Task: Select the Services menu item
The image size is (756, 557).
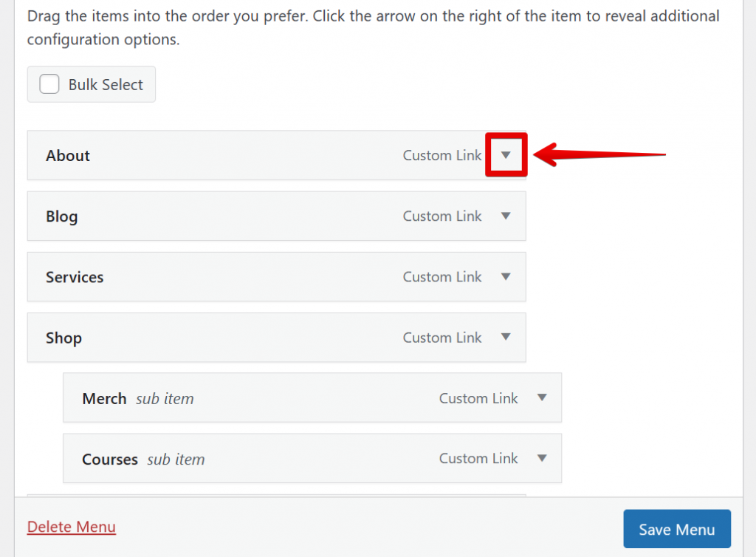Action: coord(74,276)
